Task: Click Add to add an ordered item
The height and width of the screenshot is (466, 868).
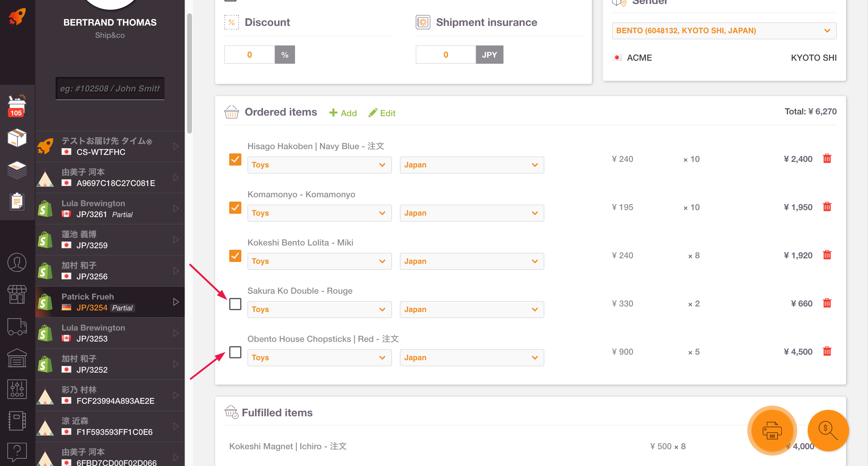Action: point(343,113)
